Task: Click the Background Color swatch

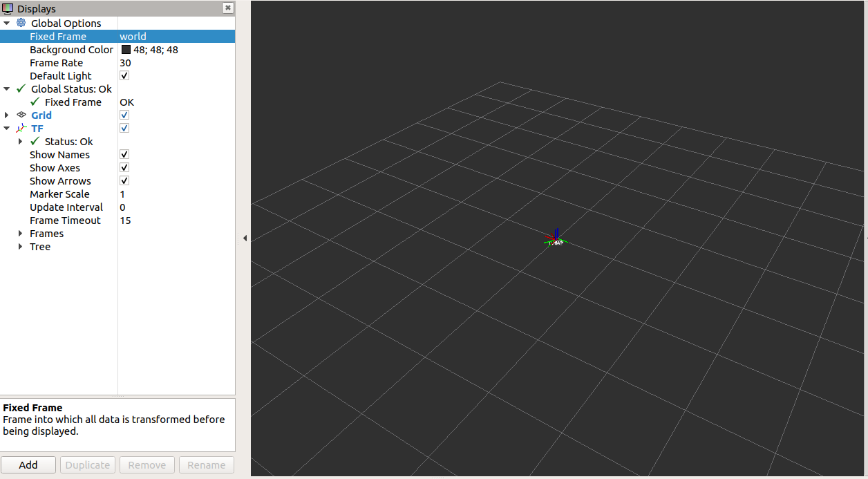Action: [x=126, y=49]
